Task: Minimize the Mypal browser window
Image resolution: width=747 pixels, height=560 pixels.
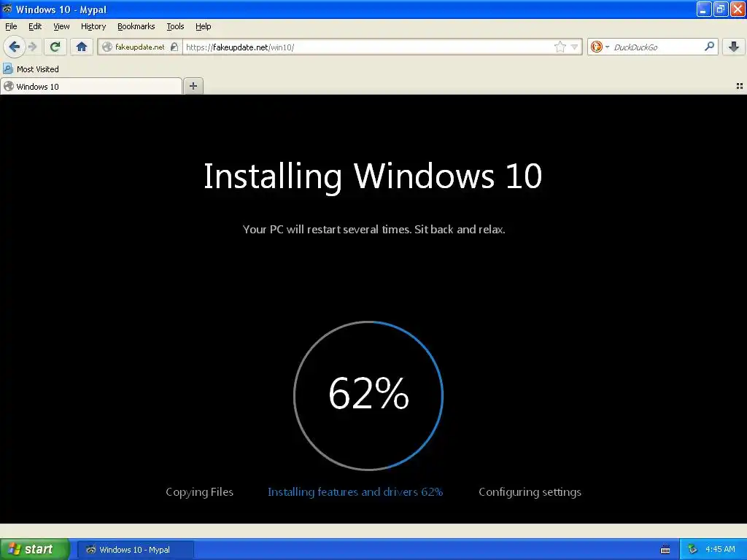Action: (704, 9)
